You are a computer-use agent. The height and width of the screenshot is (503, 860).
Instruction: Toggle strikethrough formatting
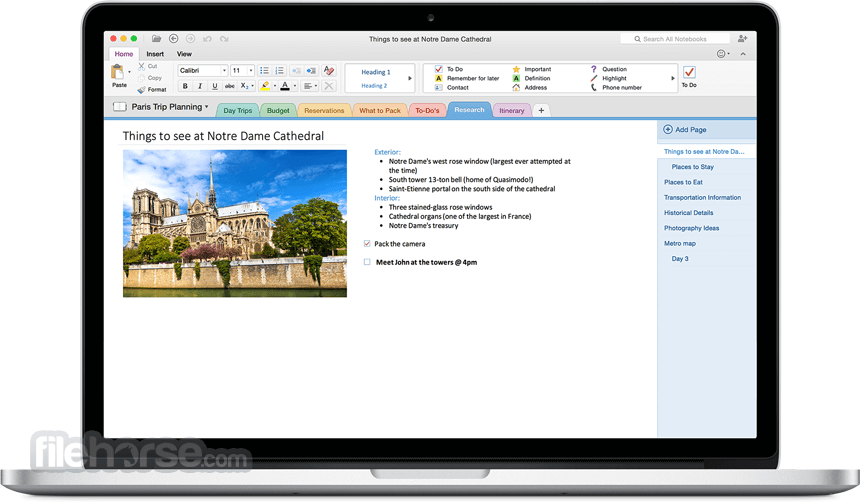[x=230, y=86]
